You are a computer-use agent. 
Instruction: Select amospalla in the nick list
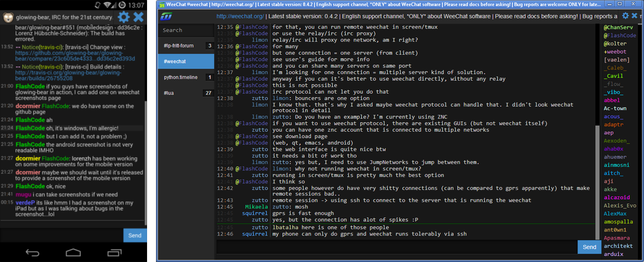pyautogui.click(x=618, y=222)
